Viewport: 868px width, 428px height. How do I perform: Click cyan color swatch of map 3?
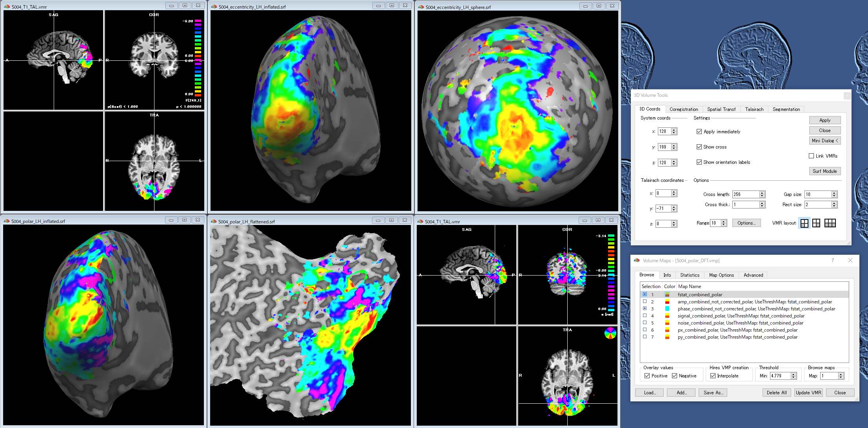667,308
